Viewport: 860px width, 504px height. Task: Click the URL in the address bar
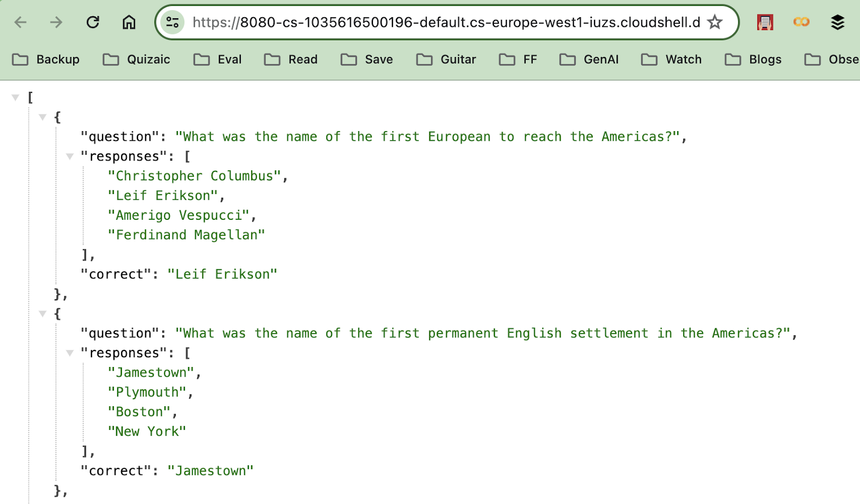pos(446,22)
